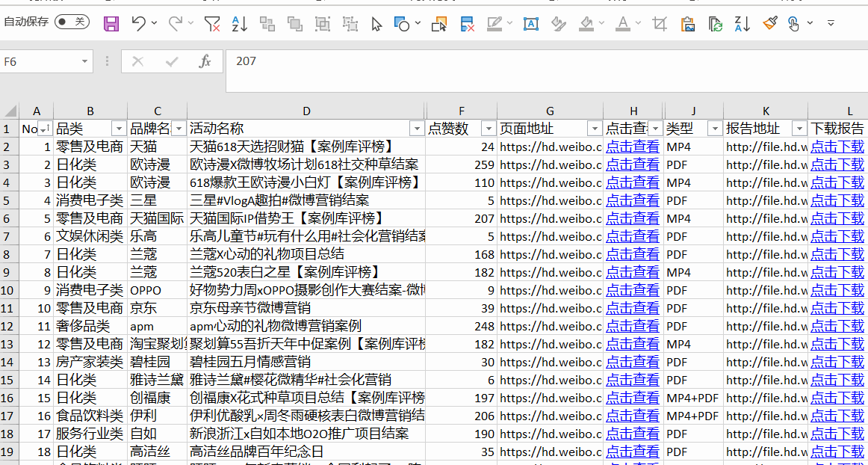Open the 报告地址 column filter dropdown
868x465 pixels.
pos(799,129)
